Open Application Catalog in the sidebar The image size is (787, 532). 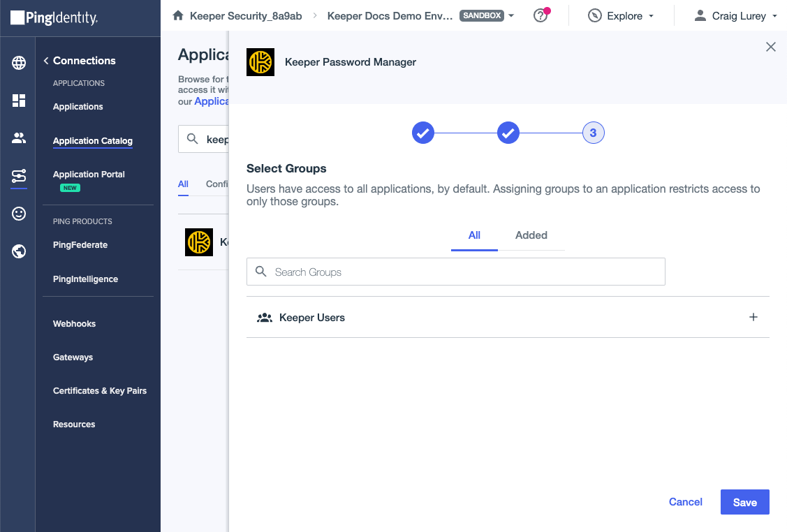click(93, 141)
